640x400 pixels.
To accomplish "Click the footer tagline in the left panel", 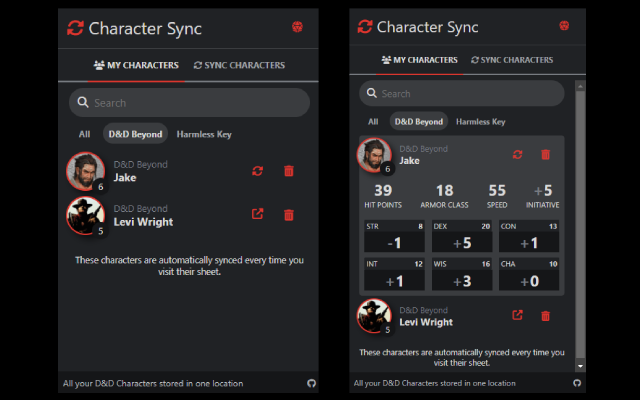I will click(x=153, y=383).
